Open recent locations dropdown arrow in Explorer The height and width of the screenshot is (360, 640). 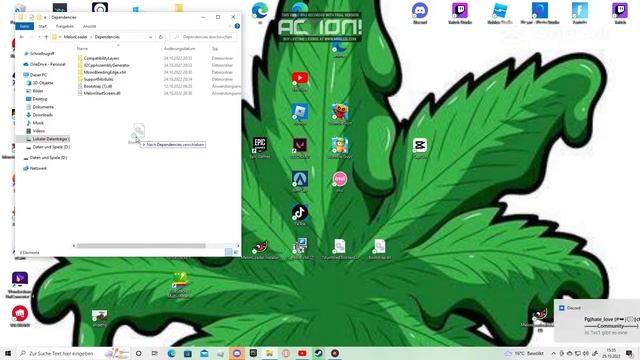click(39, 37)
